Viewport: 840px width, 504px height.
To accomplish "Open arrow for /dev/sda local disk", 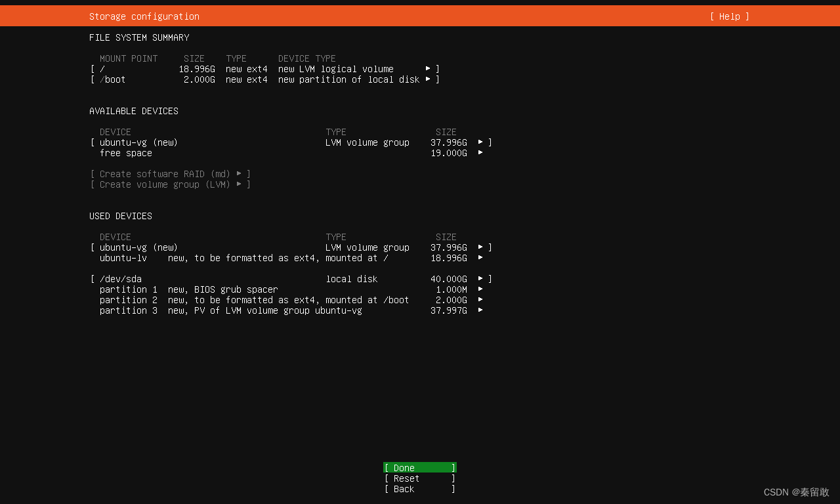I will (x=480, y=279).
